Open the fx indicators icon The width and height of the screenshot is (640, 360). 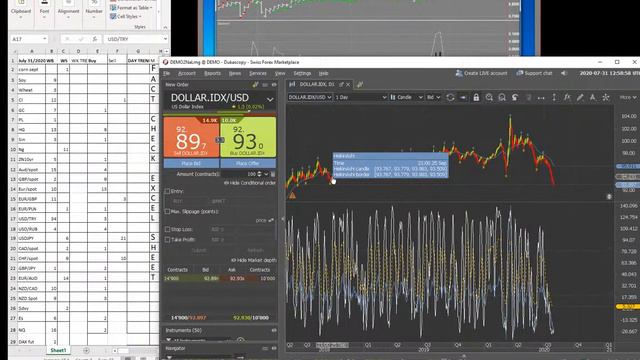(567, 98)
